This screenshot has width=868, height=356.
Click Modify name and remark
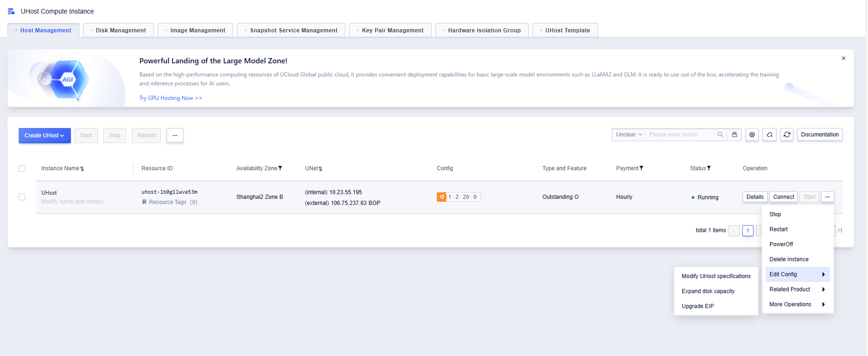(72, 202)
